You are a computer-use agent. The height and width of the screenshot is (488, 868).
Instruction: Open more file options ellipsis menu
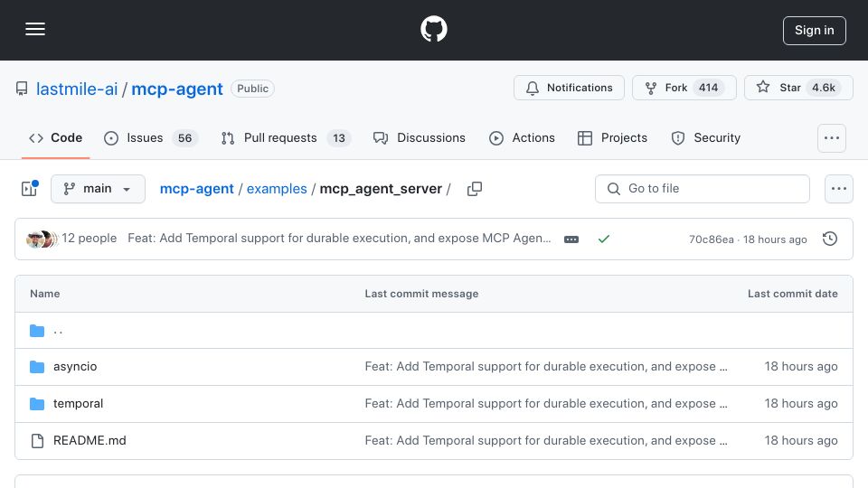pyautogui.click(x=839, y=189)
